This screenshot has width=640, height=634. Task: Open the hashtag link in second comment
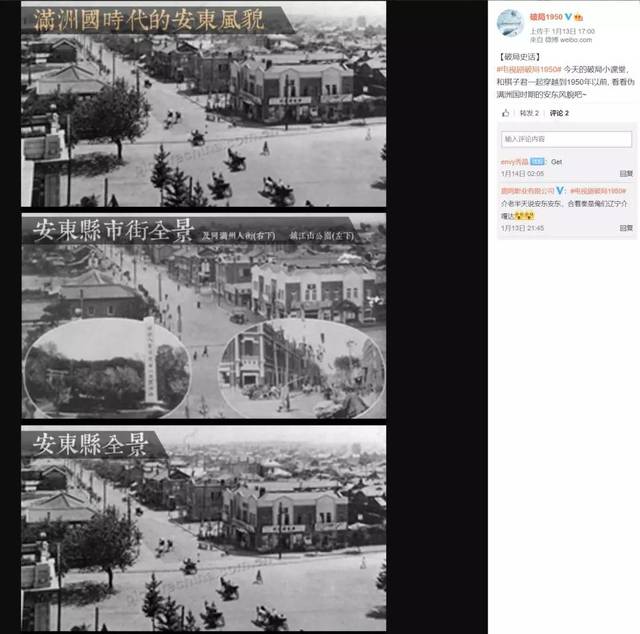[597, 191]
